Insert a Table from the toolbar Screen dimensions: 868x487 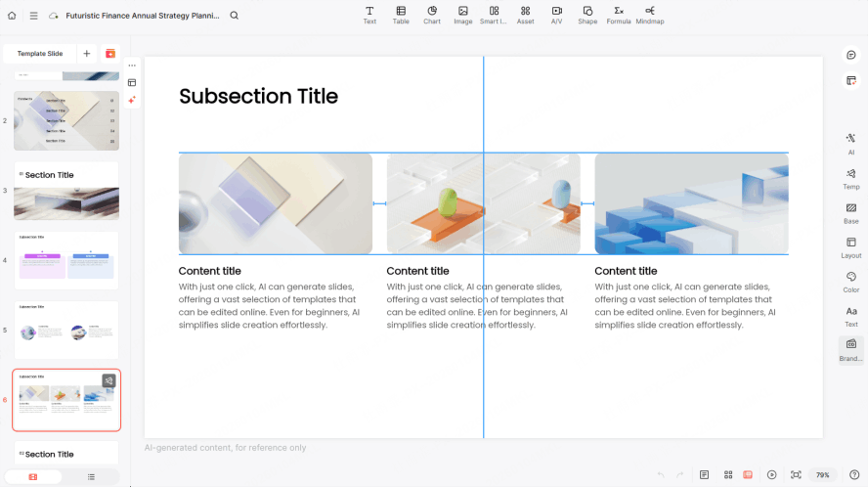coord(401,14)
